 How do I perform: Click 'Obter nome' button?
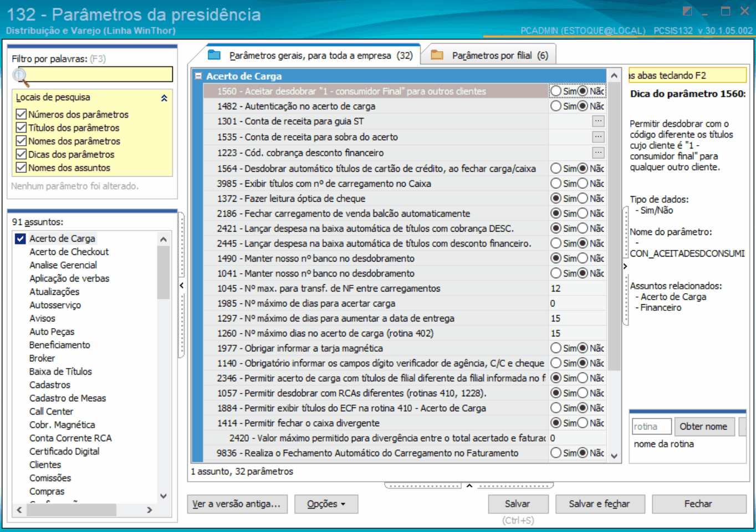coord(703,426)
